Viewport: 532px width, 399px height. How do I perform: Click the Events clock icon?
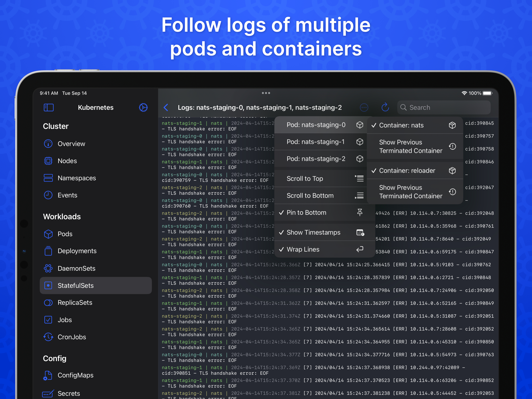pyautogui.click(x=48, y=195)
